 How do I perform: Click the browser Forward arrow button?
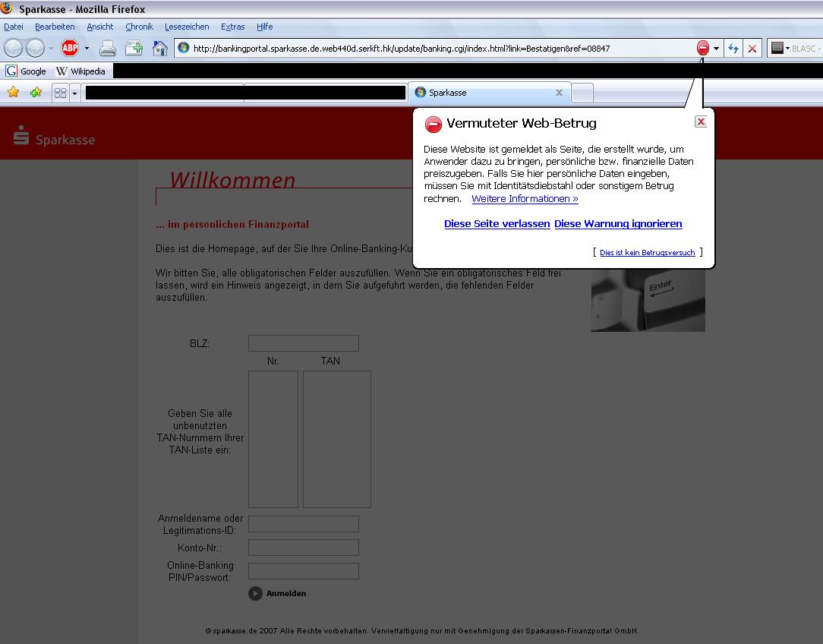point(35,49)
